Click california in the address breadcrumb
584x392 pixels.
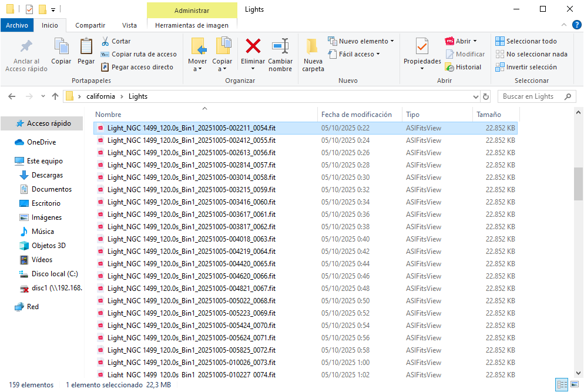click(100, 96)
